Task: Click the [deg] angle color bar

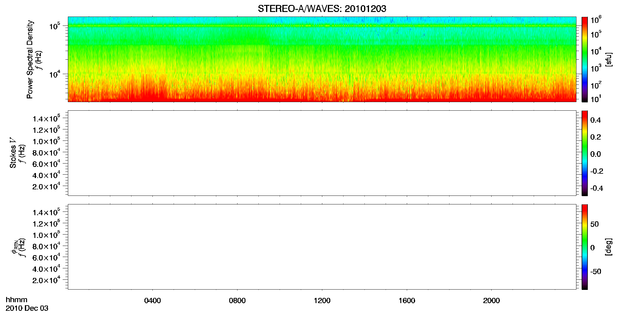Action: (584, 247)
